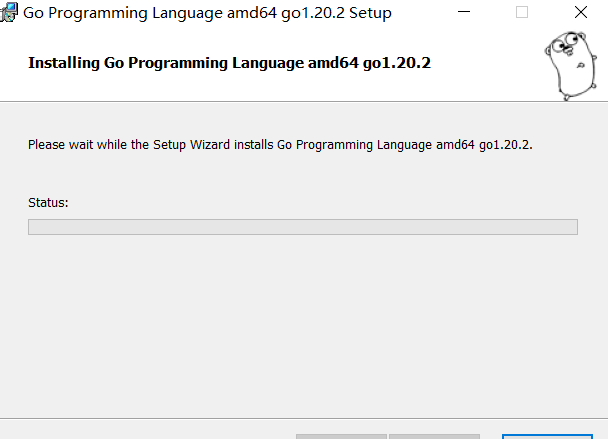Screen dimensions: 608x439
Task: Click the installer icon in the title bar
Action: [10, 14]
